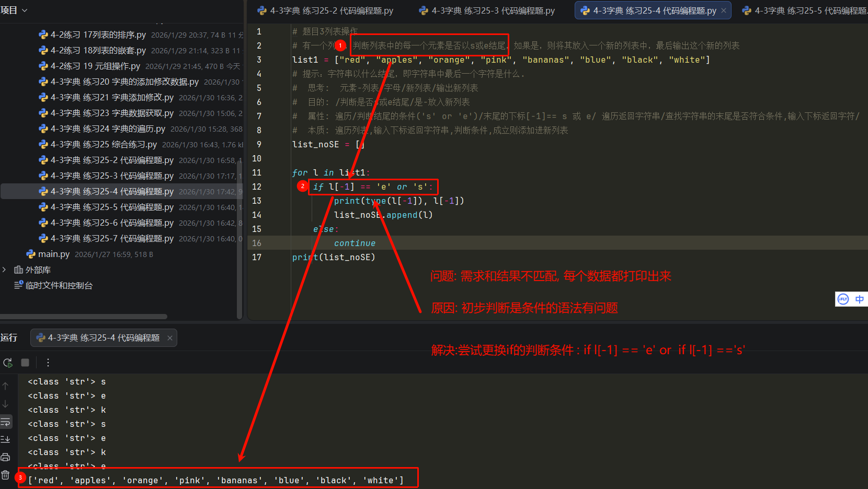Switch to the 练习25-2 代码编程题.py editor tab
Image resolution: width=868 pixels, height=489 pixels.
click(x=325, y=10)
